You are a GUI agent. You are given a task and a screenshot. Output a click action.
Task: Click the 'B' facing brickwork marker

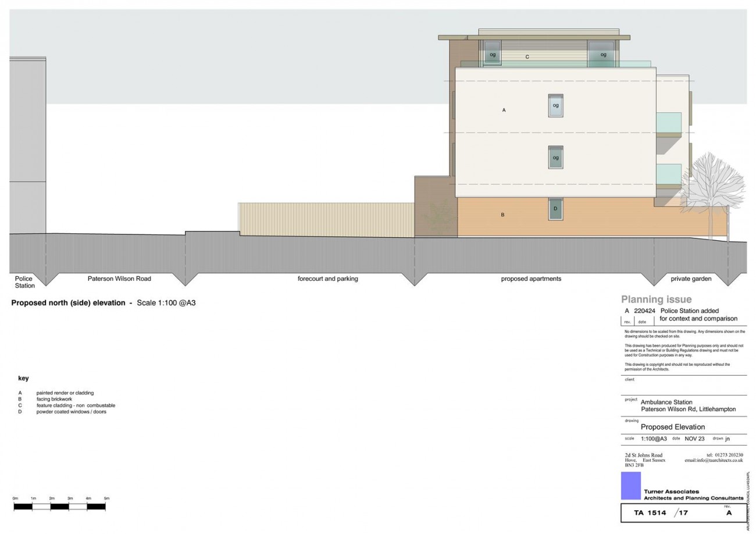pyautogui.click(x=504, y=214)
